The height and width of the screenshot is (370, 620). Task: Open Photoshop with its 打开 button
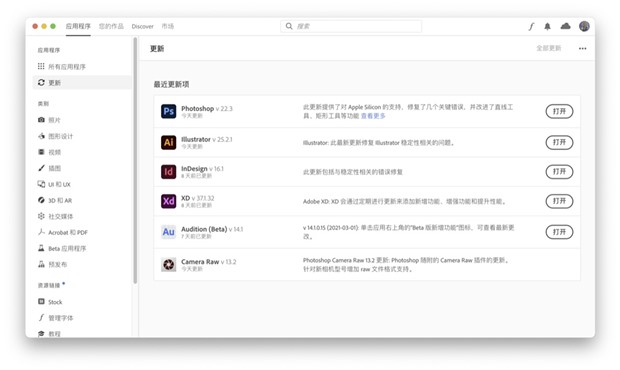[559, 111]
